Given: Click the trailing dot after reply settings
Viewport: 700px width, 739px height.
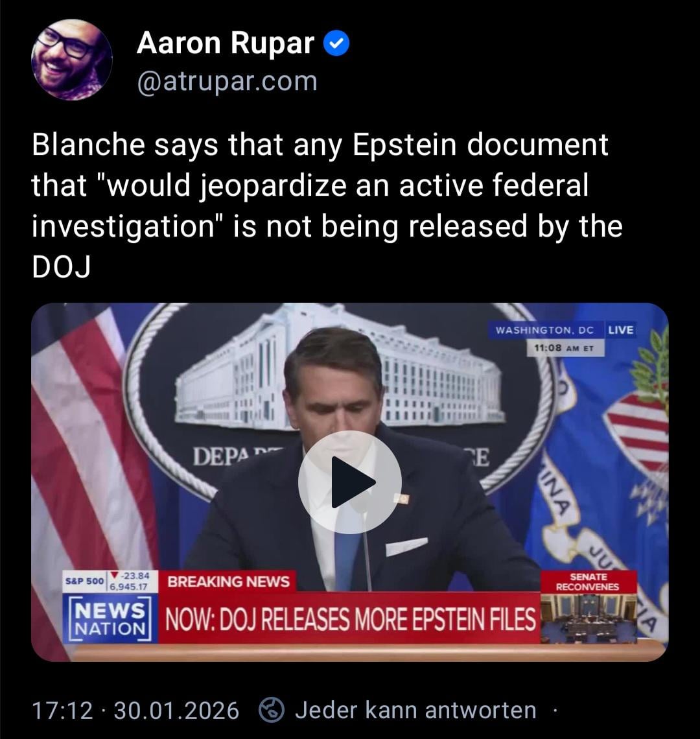Looking at the screenshot, I should tap(555, 710).
